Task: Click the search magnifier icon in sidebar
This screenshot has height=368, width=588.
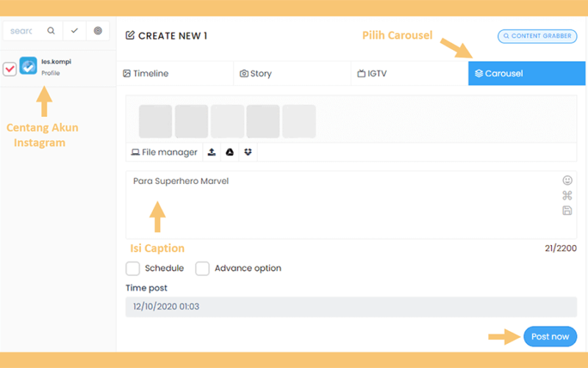Action: pos(51,31)
